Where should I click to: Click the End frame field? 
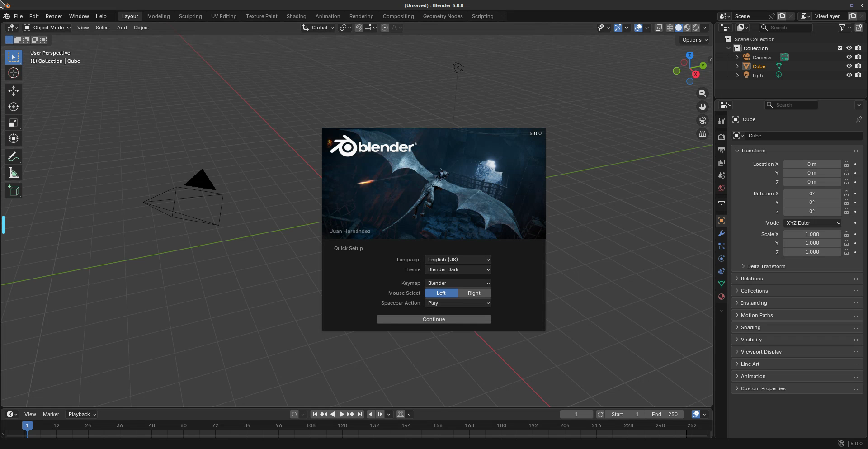(665, 414)
